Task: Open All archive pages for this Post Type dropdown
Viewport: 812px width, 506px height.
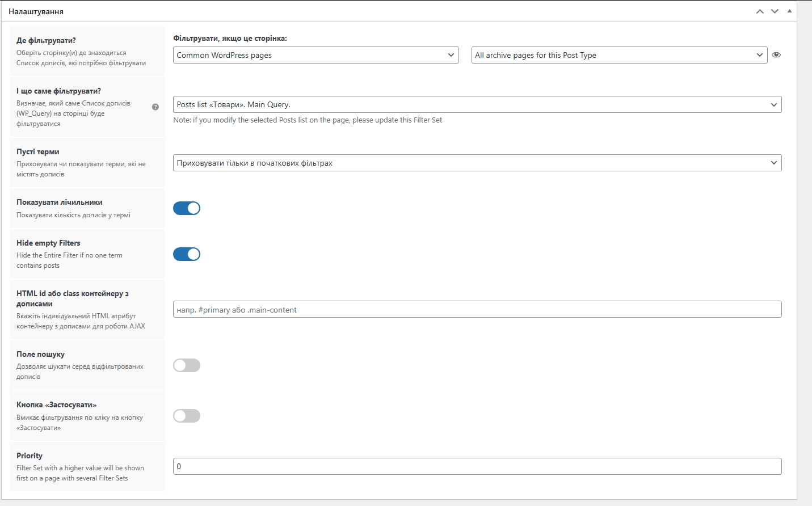Action: coord(619,55)
